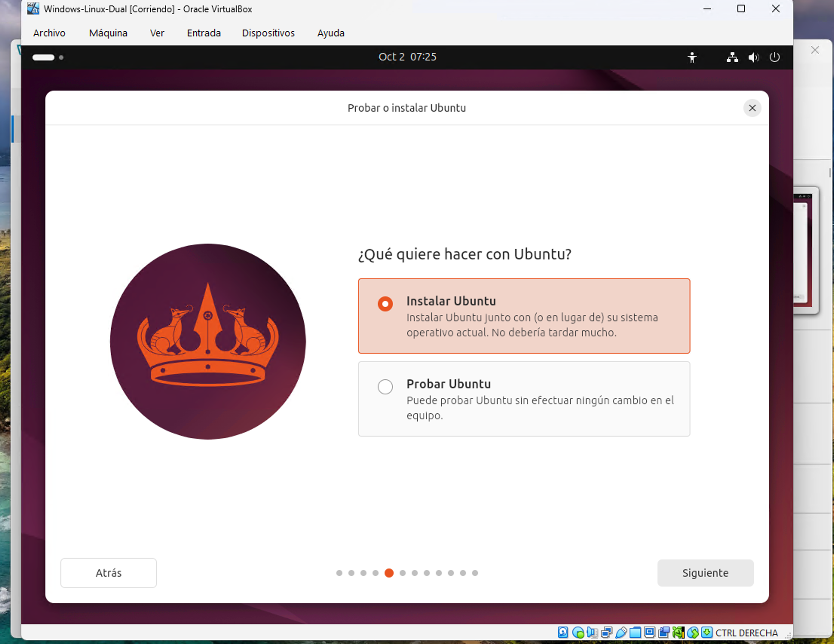Open the VirtualBox audio indicator icon

click(x=592, y=633)
